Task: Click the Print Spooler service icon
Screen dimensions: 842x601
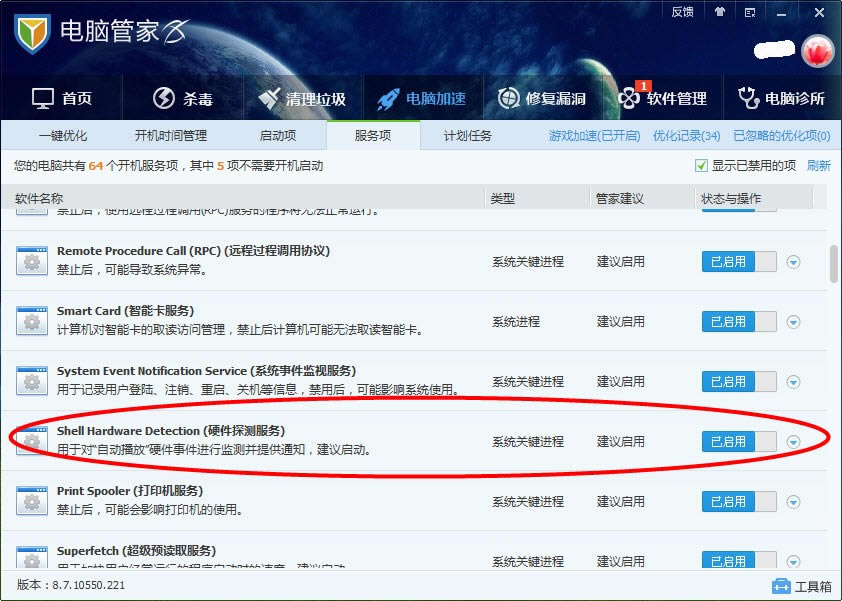Action: 32,501
